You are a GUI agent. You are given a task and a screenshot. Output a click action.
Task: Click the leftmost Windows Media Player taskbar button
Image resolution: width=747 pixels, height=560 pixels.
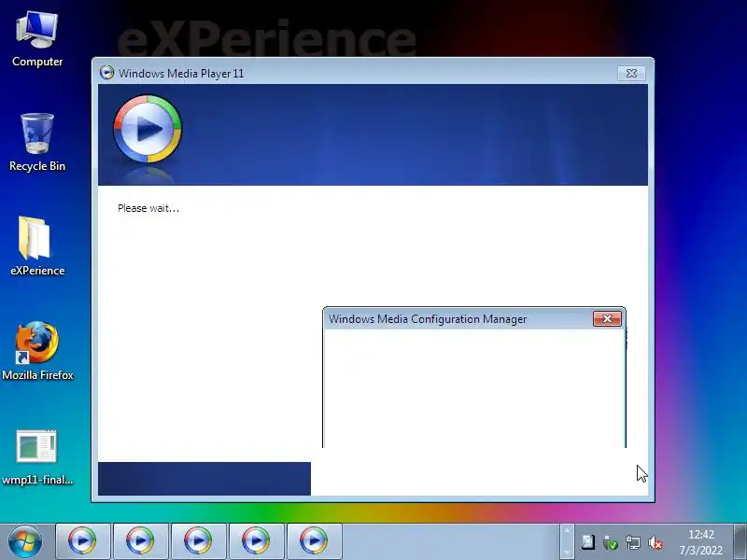click(83, 541)
